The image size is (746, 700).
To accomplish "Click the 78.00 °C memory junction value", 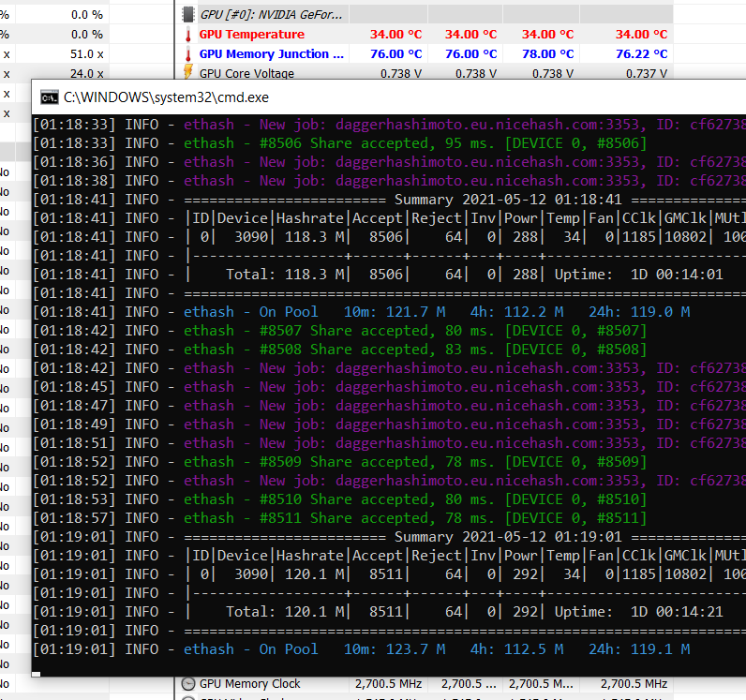I will (x=547, y=53).
